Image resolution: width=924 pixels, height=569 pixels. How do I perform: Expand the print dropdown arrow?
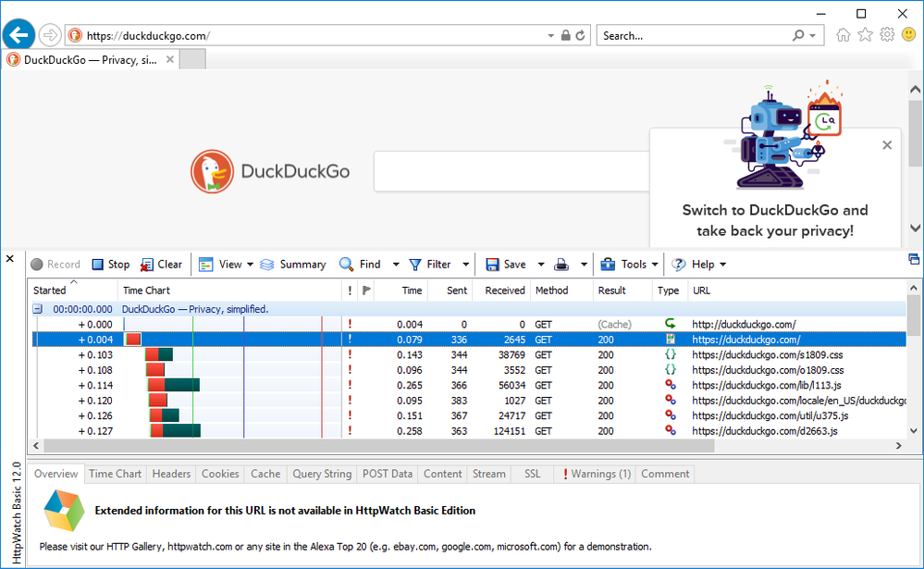click(x=584, y=265)
